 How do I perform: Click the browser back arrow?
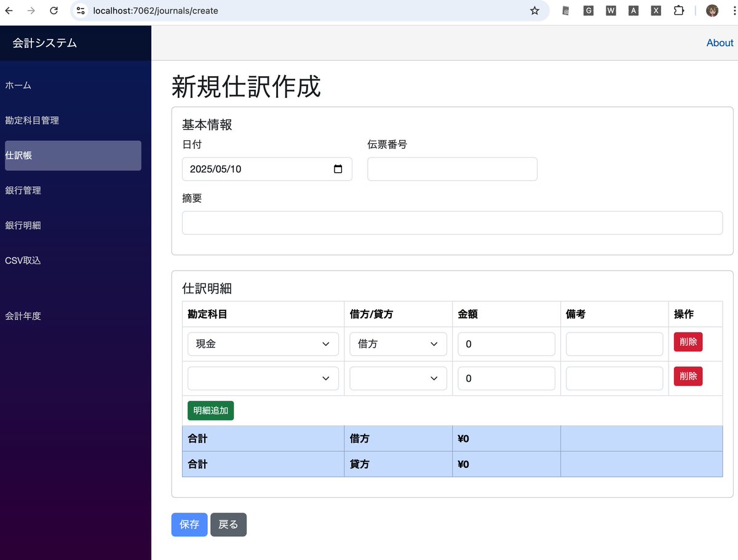(x=9, y=10)
